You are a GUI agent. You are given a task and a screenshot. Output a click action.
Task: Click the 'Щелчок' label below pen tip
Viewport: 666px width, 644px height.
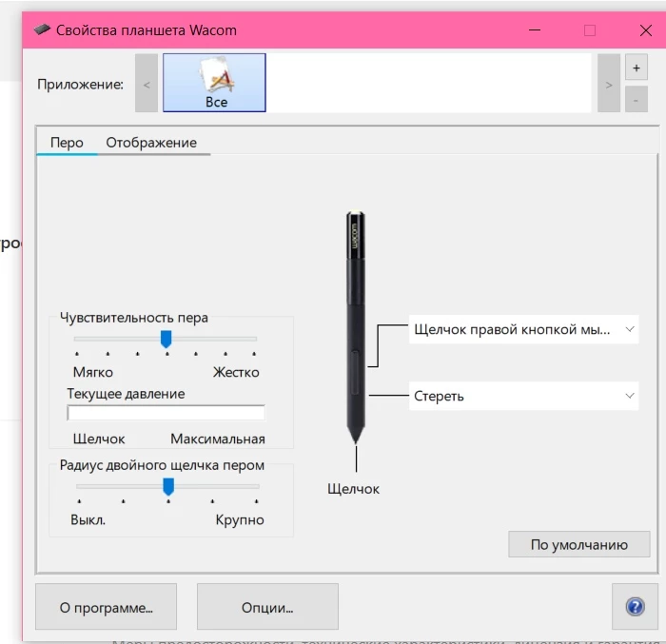pos(353,489)
